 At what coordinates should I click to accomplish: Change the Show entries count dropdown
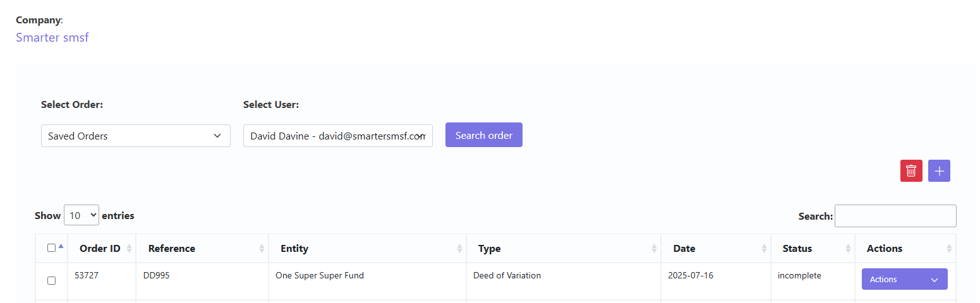coord(82,215)
